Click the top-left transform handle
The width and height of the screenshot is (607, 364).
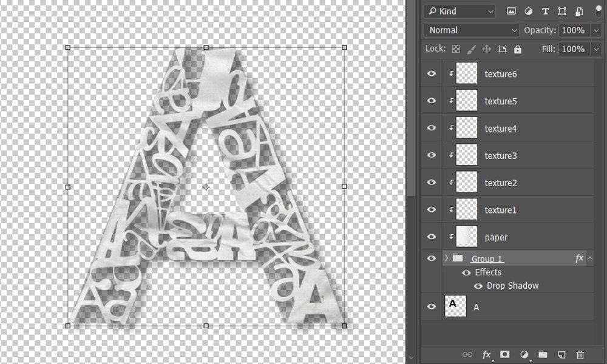pos(68,47)
